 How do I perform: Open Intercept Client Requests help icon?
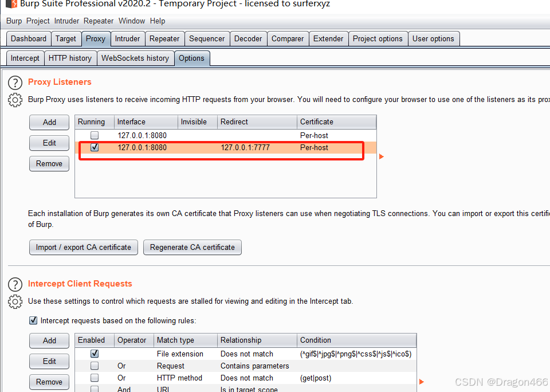click(x=15, y=285)
